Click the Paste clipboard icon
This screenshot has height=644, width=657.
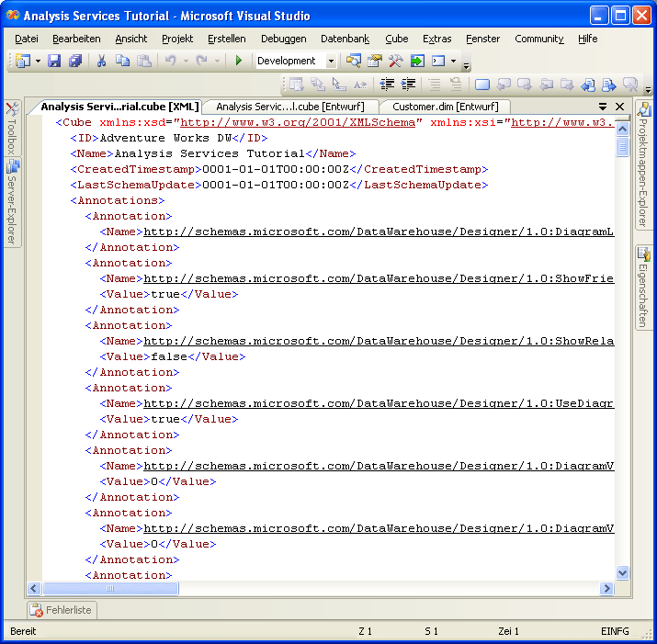tap(143, 61)
